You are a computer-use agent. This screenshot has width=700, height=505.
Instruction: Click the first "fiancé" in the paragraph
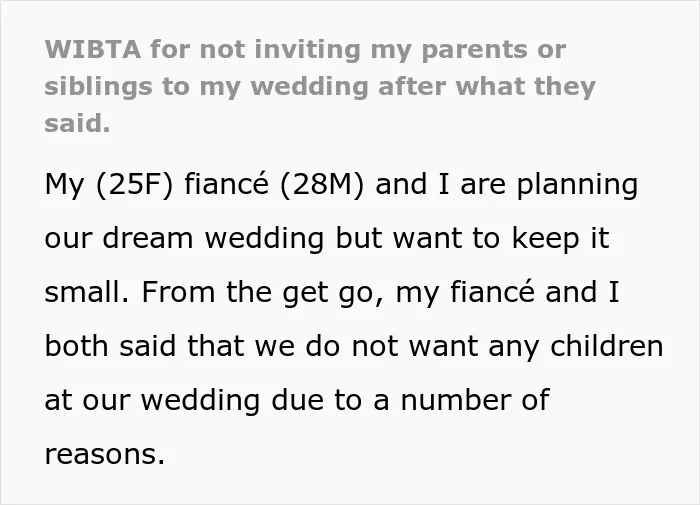tap(226, 184)
